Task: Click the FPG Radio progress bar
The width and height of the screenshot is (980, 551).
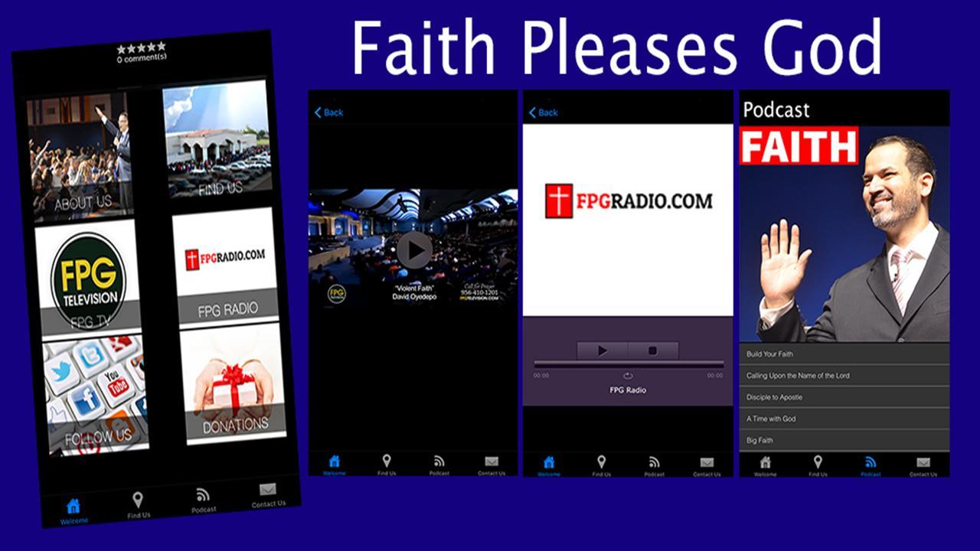Action: coord(628,364)
